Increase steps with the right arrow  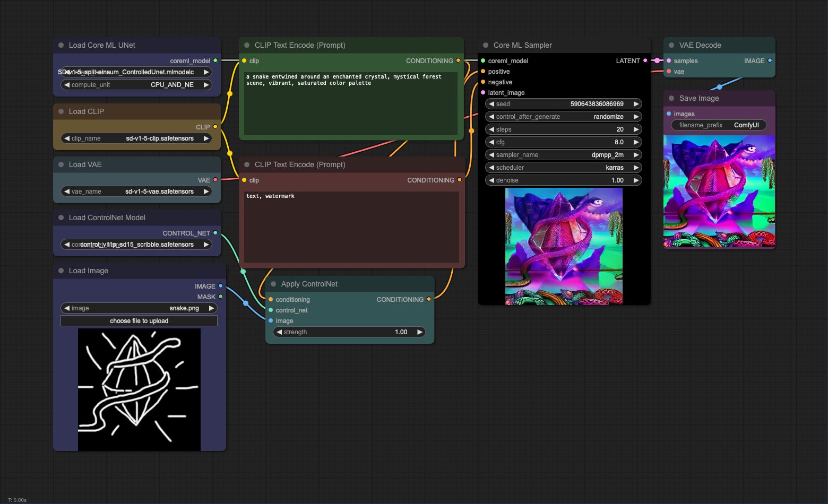point(636,129)
